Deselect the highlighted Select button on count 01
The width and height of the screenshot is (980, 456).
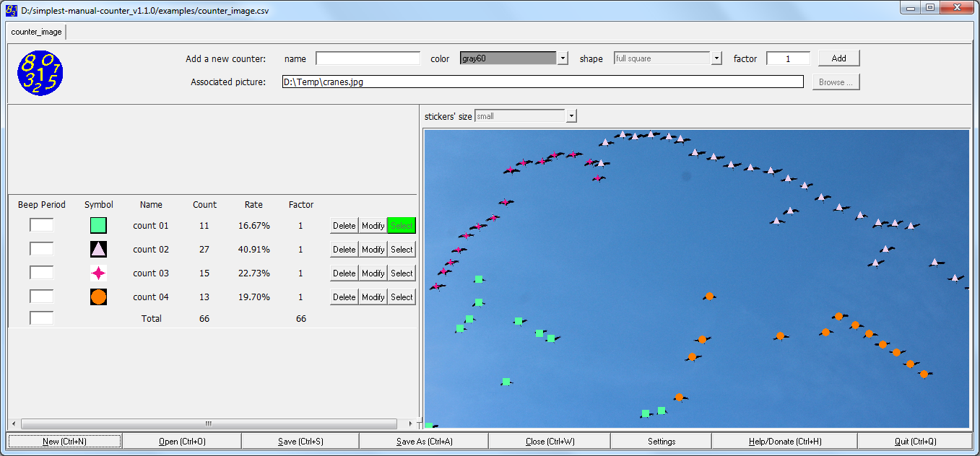coord(402,225)
